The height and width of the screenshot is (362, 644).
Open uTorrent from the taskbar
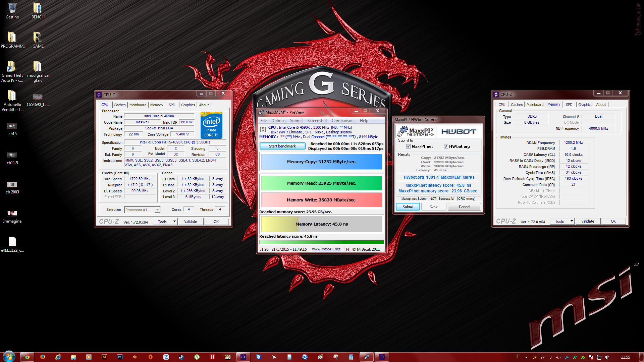(197, 357)
